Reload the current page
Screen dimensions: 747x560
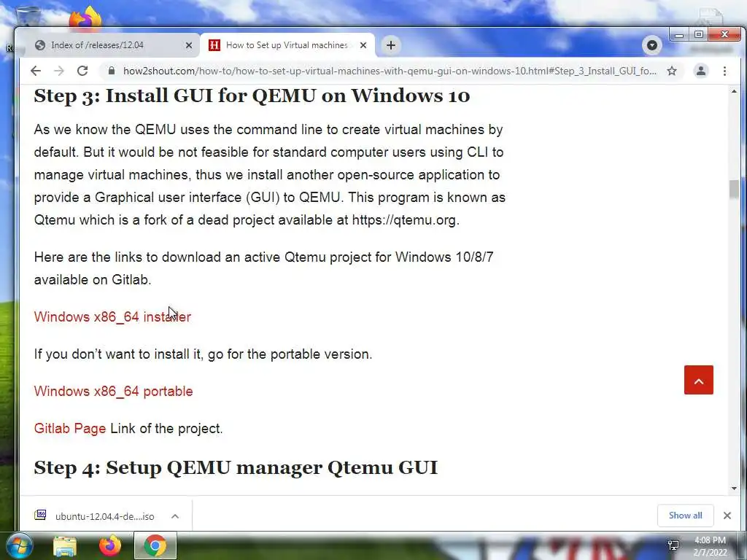coord(82,71)
